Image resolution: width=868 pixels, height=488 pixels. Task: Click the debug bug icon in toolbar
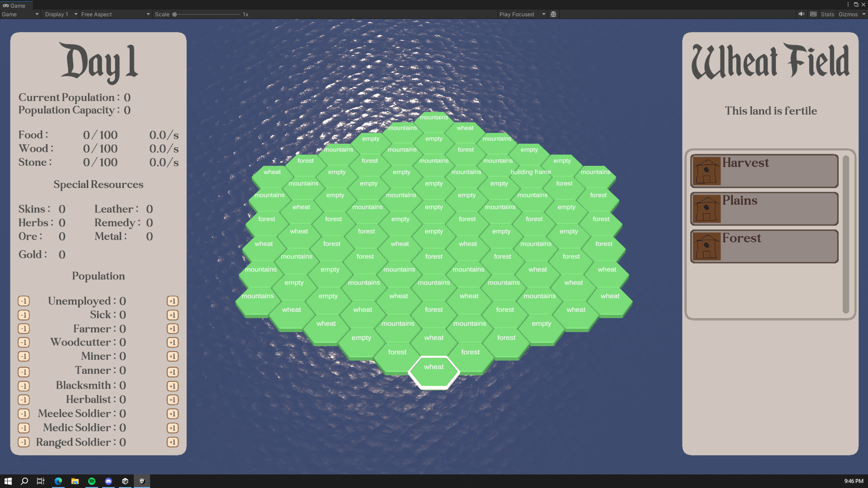553,14
